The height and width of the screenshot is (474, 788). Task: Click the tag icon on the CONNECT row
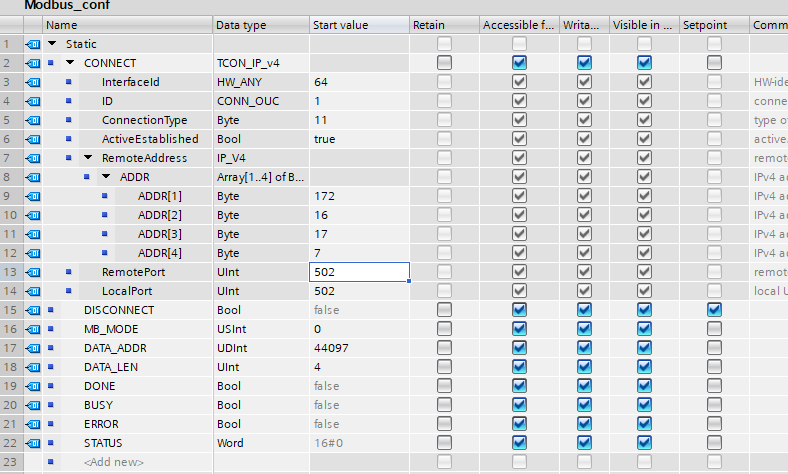[x=33, y=63]
